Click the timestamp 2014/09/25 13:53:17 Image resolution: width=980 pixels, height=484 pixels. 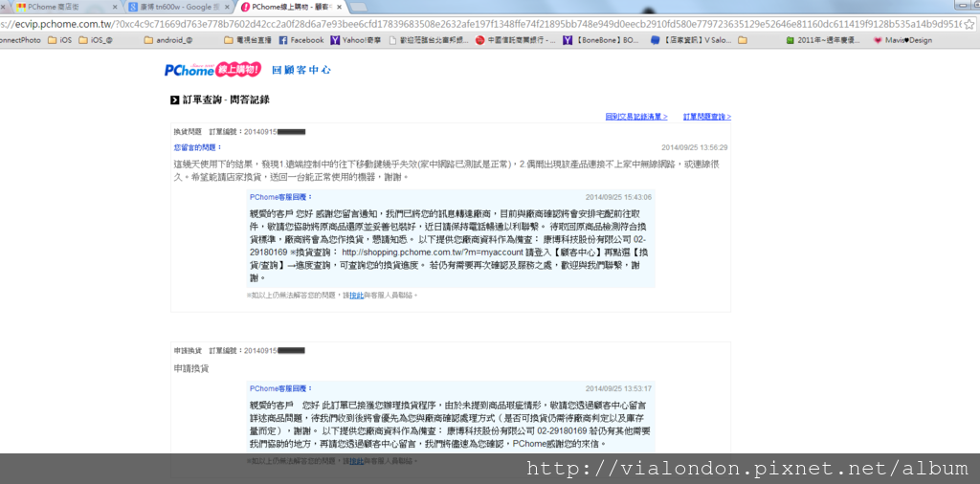tap(618, 388)
